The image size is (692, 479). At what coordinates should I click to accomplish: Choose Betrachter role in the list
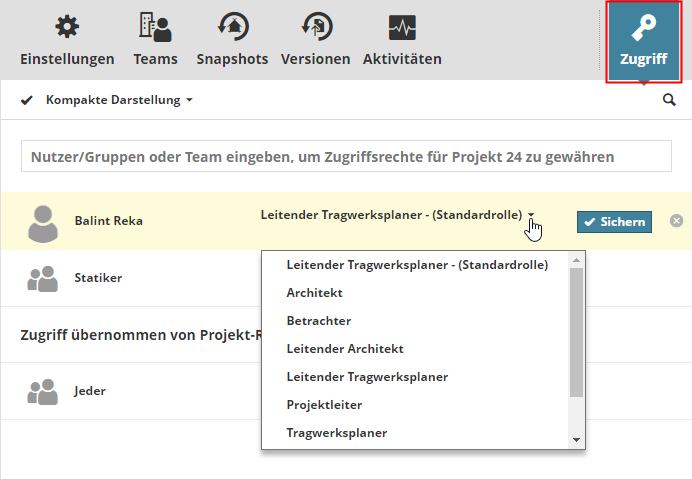click(318, 321)
